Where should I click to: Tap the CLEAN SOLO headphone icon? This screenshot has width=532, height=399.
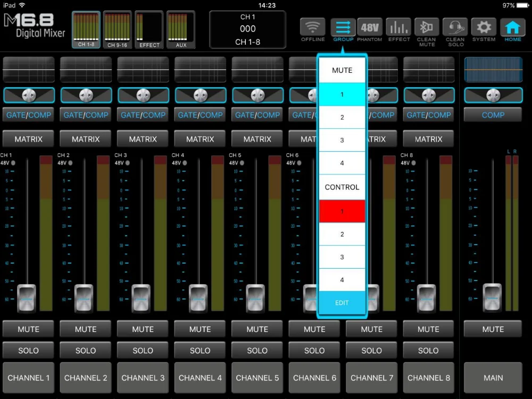[x=455, y=27]
